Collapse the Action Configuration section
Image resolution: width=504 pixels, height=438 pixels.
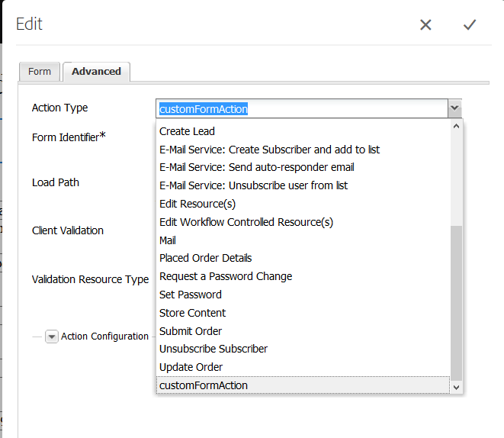52,337
